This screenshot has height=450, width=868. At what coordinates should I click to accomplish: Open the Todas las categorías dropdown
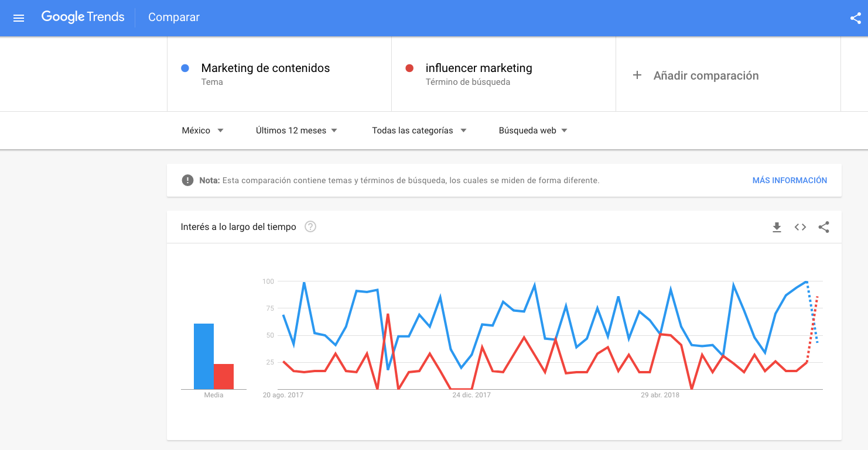coord(418,130)
